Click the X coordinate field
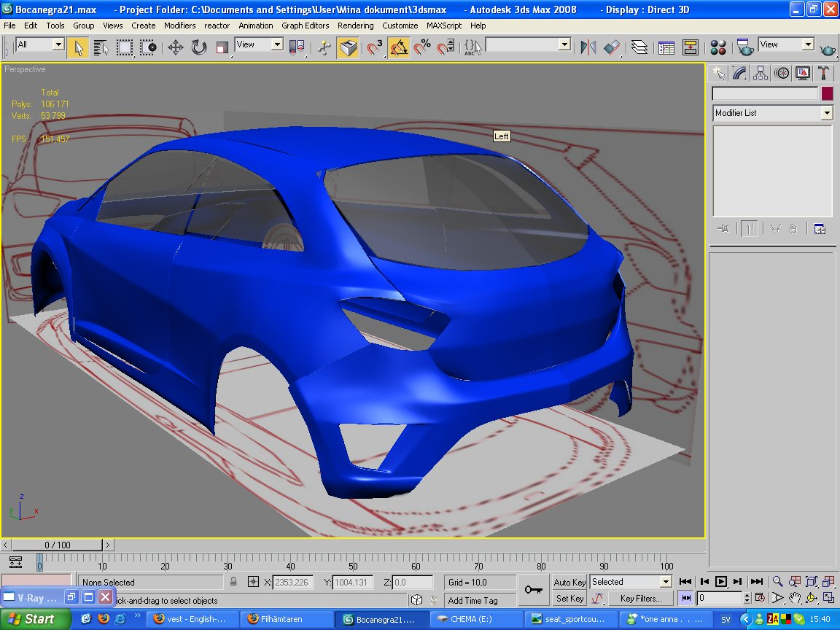840x630 pixels. pyautogui.click(x=294, y=582)
